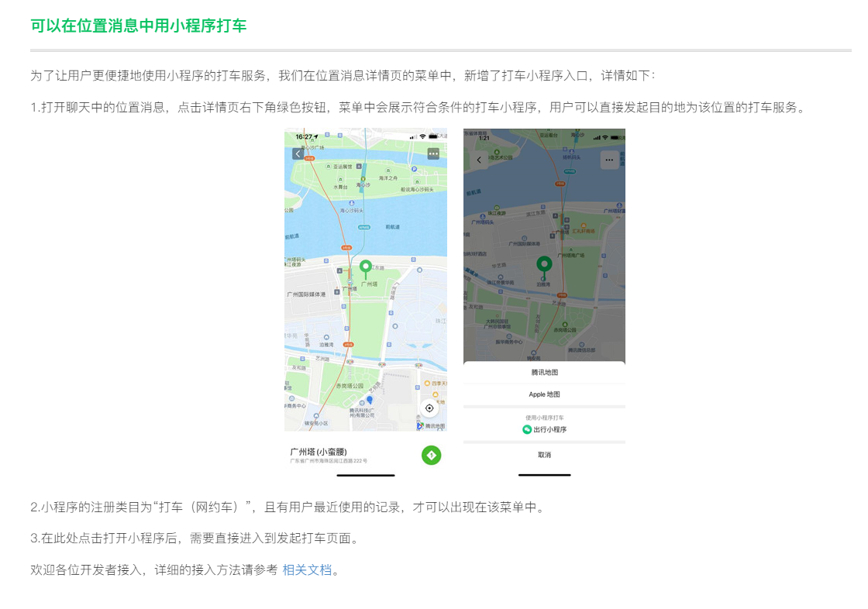Screen dimensions: 868x609
Task: Select the green location pin above 广州塔 label
Action: click(x=365, y=270)
